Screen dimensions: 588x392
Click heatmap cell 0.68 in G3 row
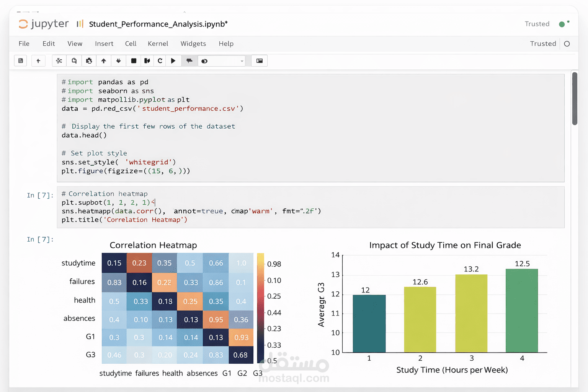click(x=241, y=355)
